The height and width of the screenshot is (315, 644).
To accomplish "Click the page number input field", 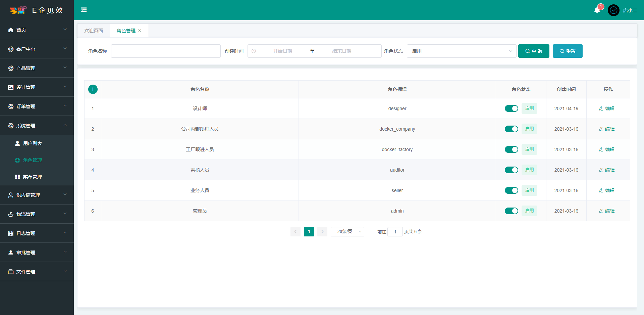I will pos(395,231).
